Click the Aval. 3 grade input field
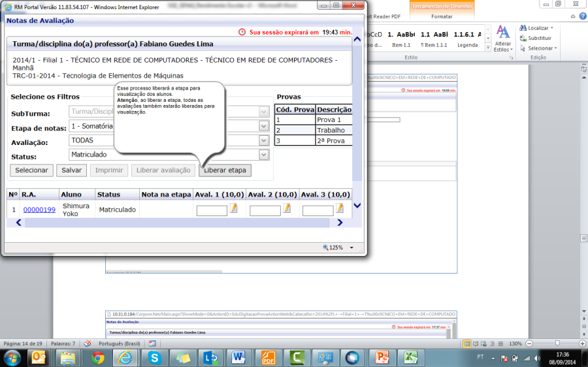 tap(318, 211)
